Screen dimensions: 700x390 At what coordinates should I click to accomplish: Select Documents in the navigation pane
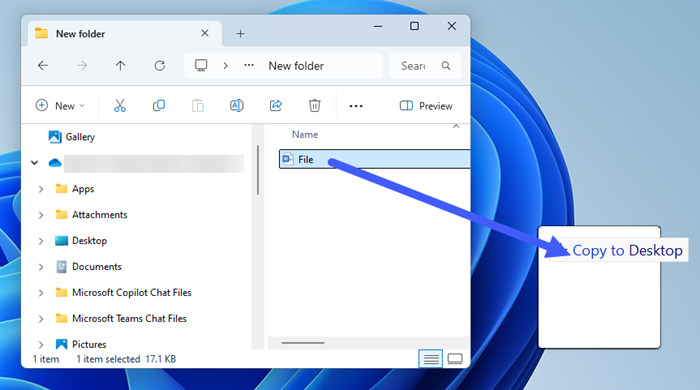pyautogui.click(x=97, y=266)
